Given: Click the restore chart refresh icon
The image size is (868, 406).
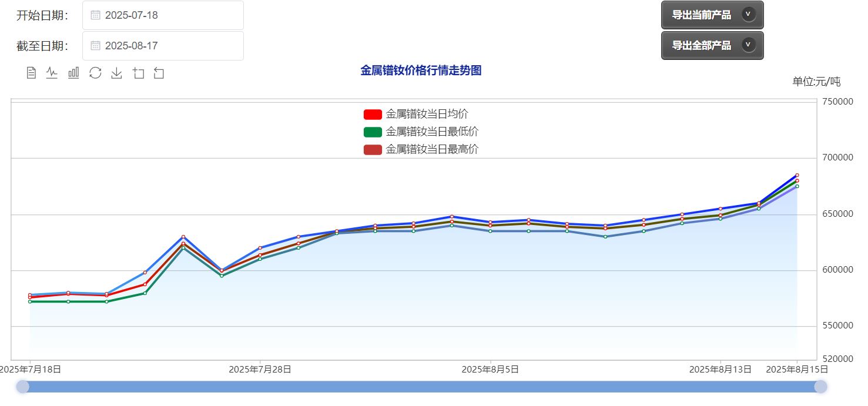Looking at the screenshot, I should pyautogui.click(x=95, y=73).
